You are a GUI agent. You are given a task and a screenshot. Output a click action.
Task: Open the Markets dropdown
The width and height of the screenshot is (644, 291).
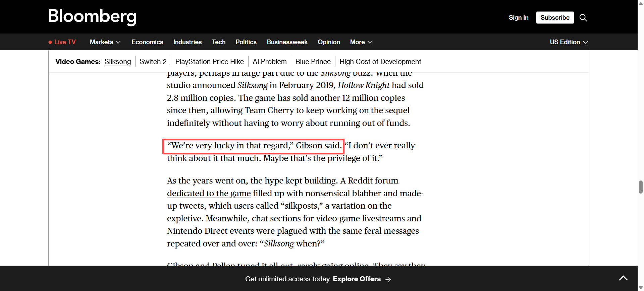point(105,42)
